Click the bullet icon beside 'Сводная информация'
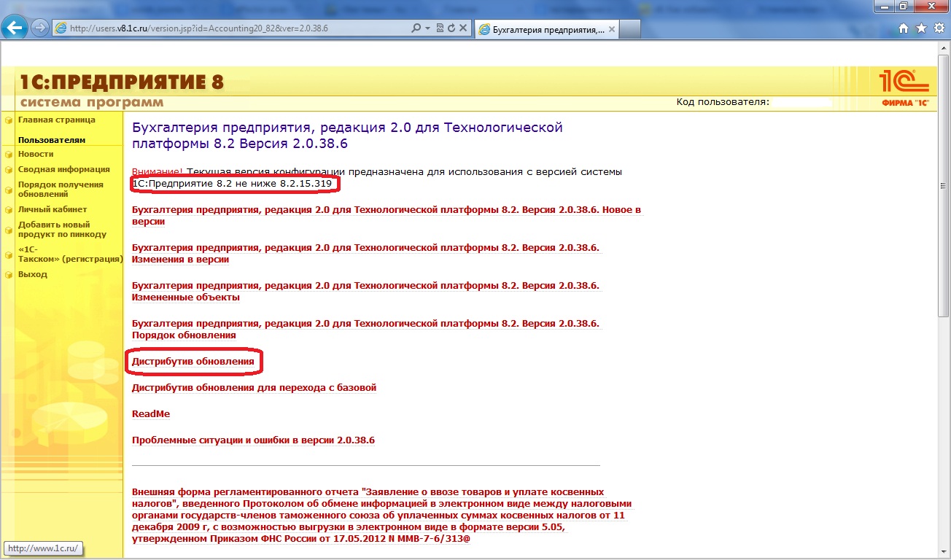Screen dimensions: 951x560 (x=9, y=170)
